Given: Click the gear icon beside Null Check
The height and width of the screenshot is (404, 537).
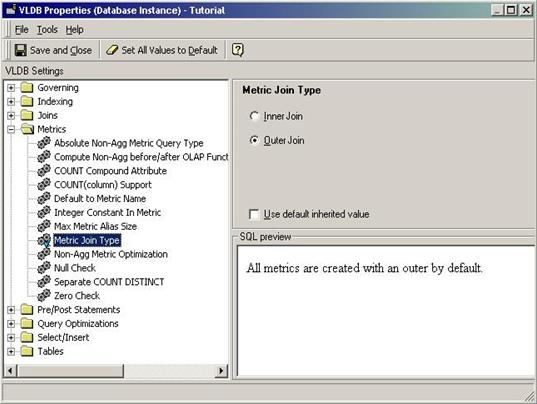Looking at the screenshot, I should (x=44, y=268).
